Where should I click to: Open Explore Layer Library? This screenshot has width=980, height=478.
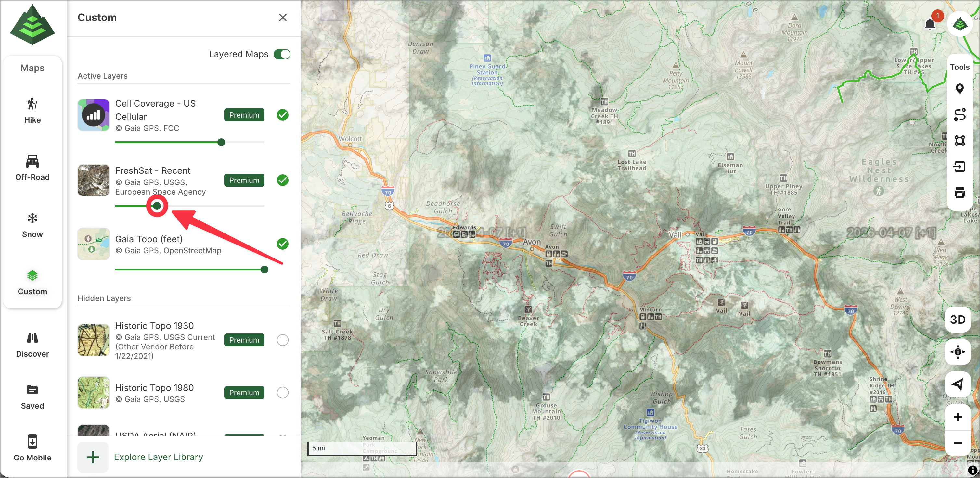coord(158,457)
